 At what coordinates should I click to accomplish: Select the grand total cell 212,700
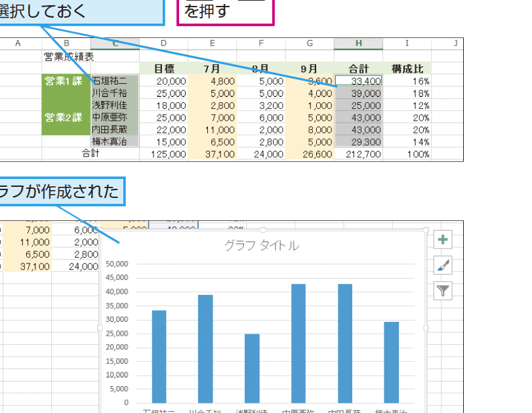[358, 155]
